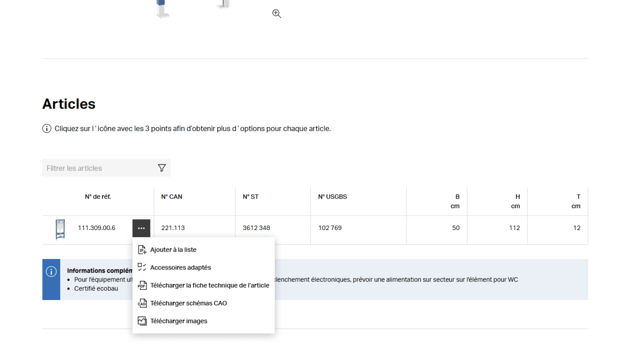Click the magnifier zoom icon above the articles
The height and width of the screenshot is (362, 644).
277,14
